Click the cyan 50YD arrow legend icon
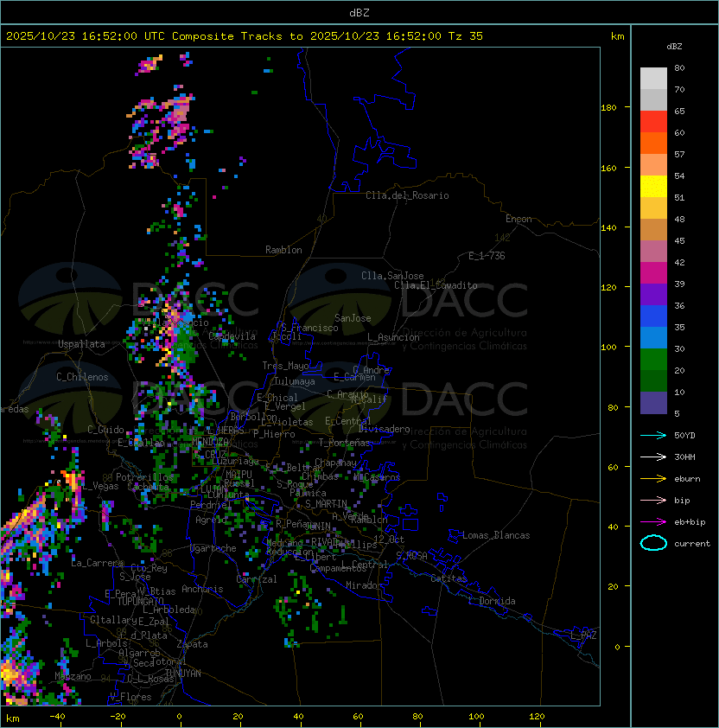Viewport: 719px width, 728px height. [653, 435]
